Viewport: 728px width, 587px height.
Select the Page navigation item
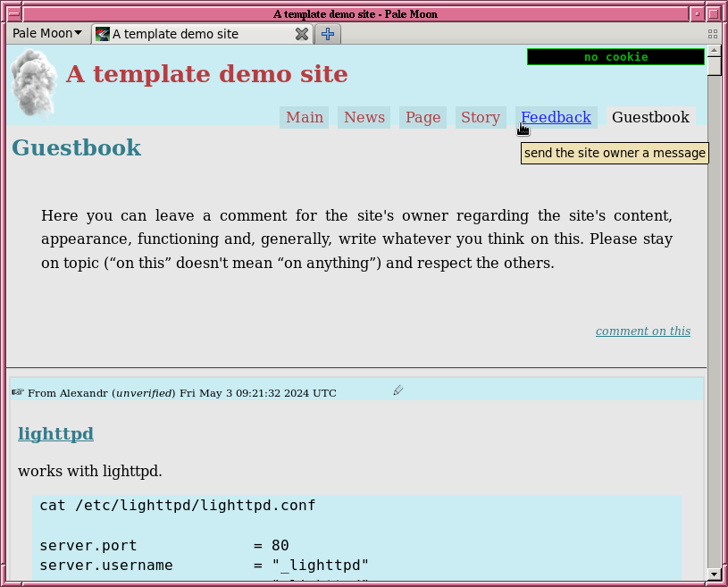423,117
